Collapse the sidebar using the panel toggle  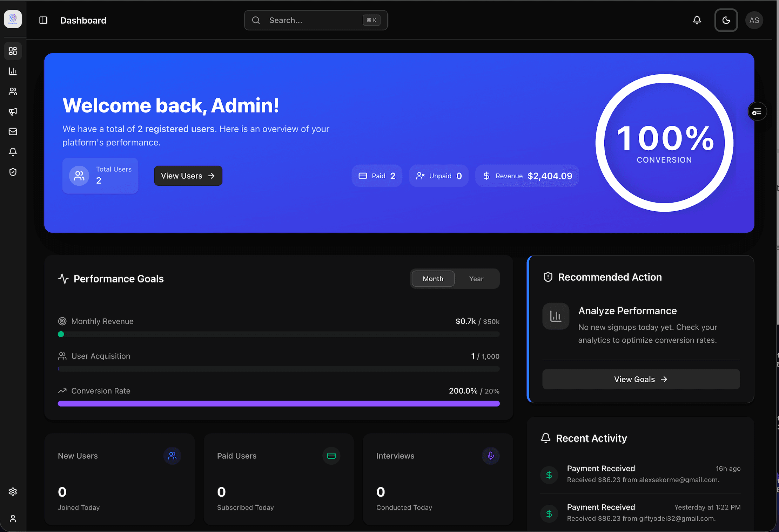[43, 20]
